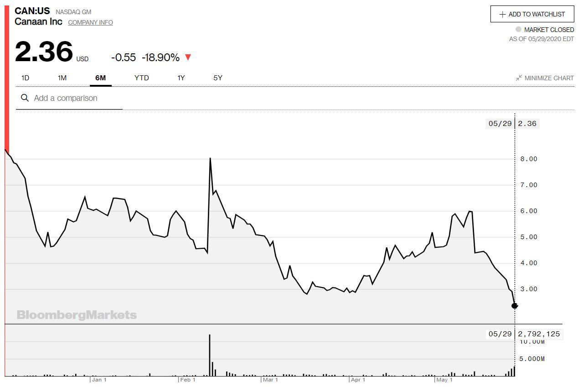Select the YTD range tab

point(141,78)
